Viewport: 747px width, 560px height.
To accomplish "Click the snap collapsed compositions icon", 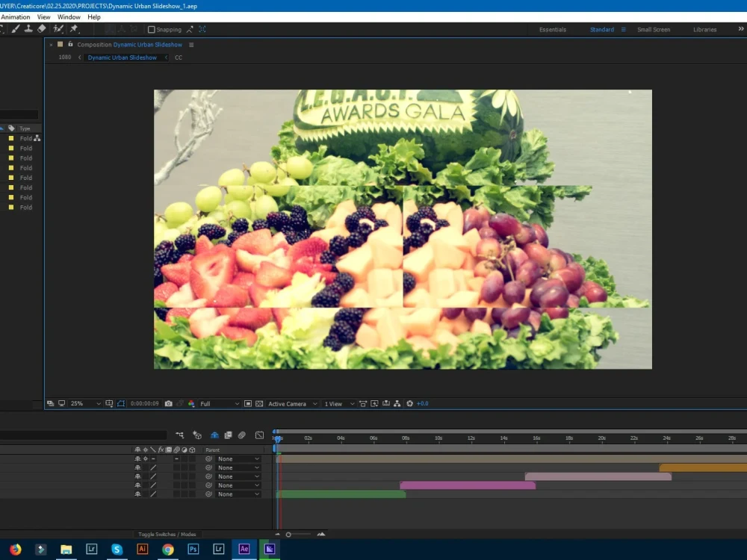I will 202,30.
